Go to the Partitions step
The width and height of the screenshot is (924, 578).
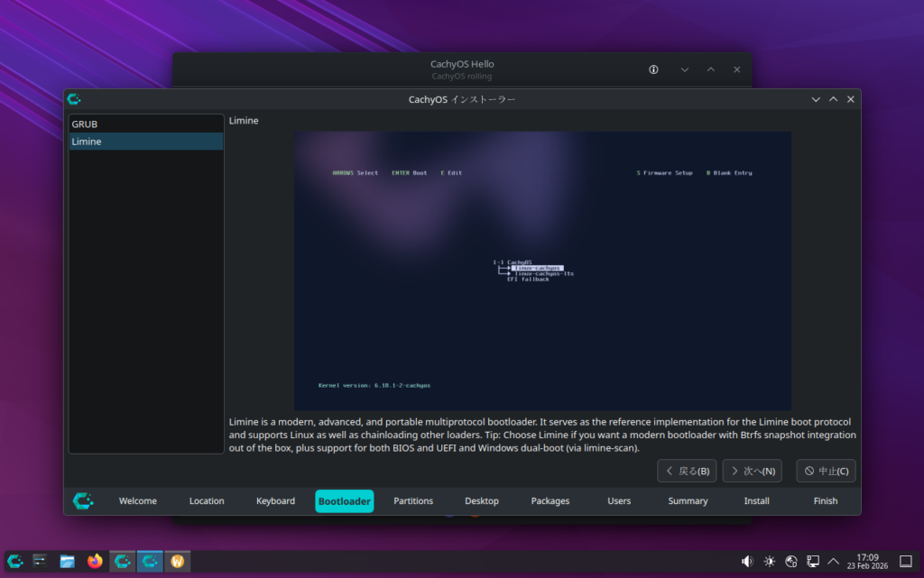coord(413,501)
